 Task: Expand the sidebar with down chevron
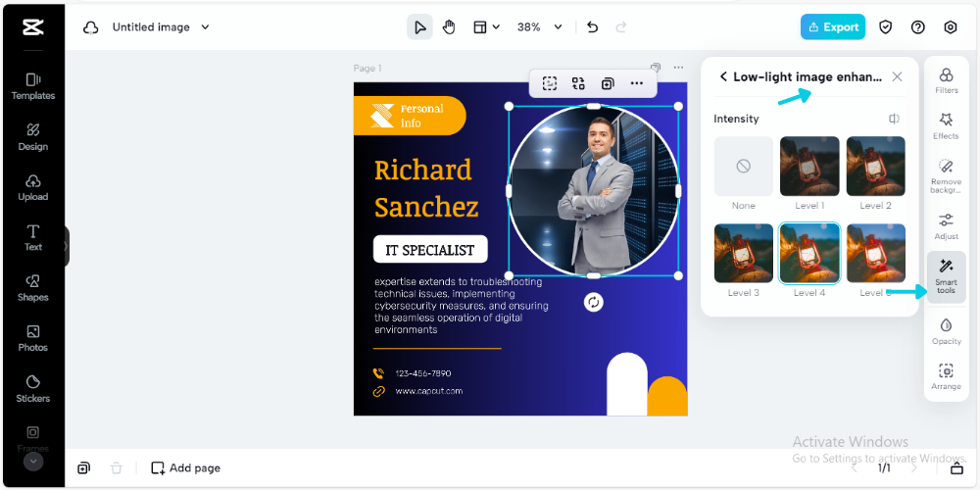pos(33,462)
